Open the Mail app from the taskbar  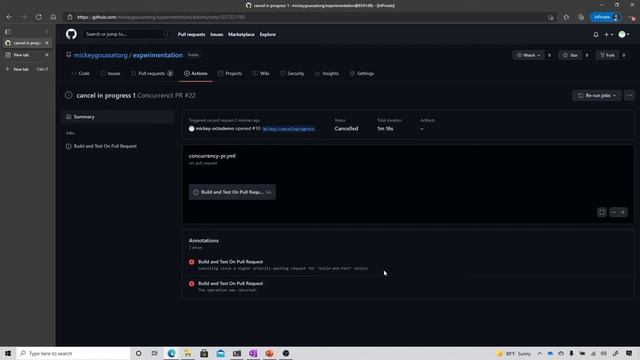click(x=220, y=353)
